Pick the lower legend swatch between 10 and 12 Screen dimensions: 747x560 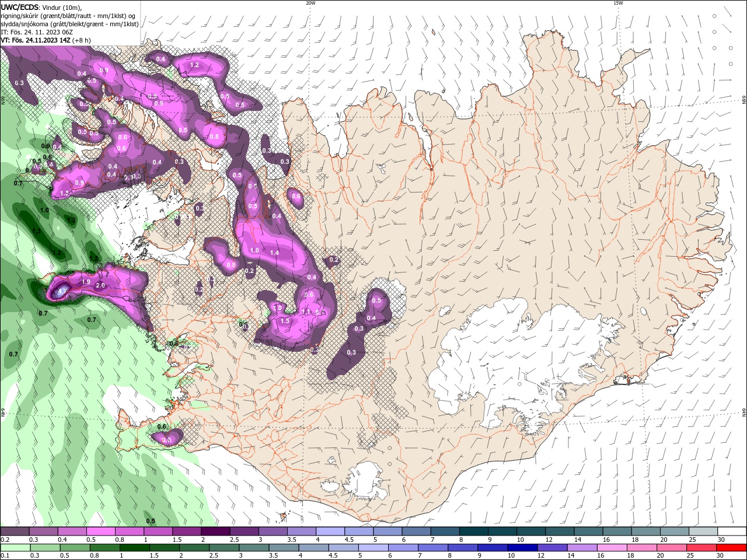[523, 548]
